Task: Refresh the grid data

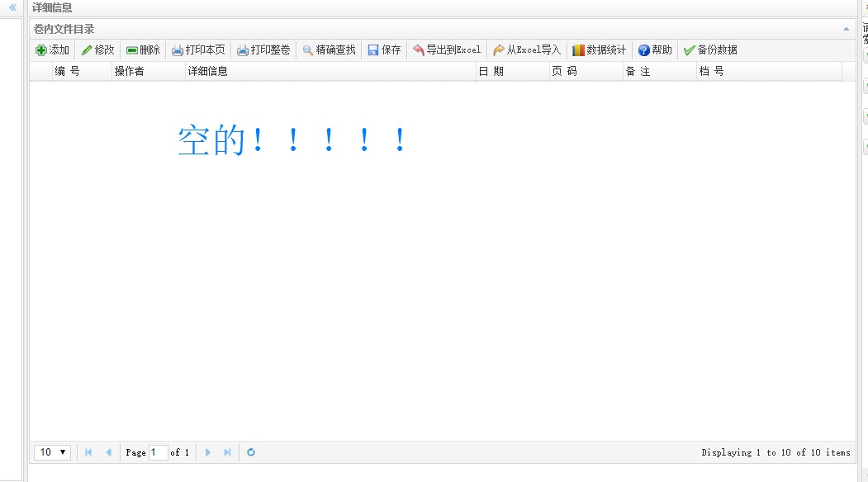Action: pos(251,452)
